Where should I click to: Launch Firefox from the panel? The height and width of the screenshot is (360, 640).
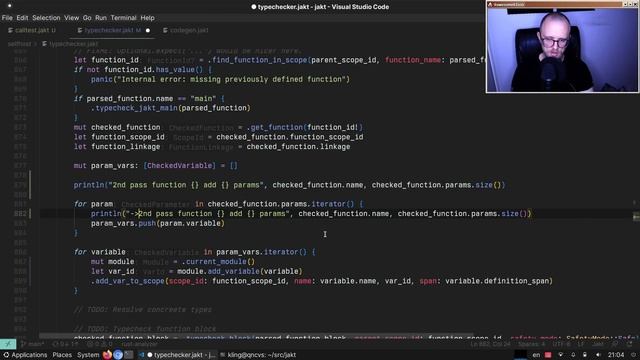point(107,355)
